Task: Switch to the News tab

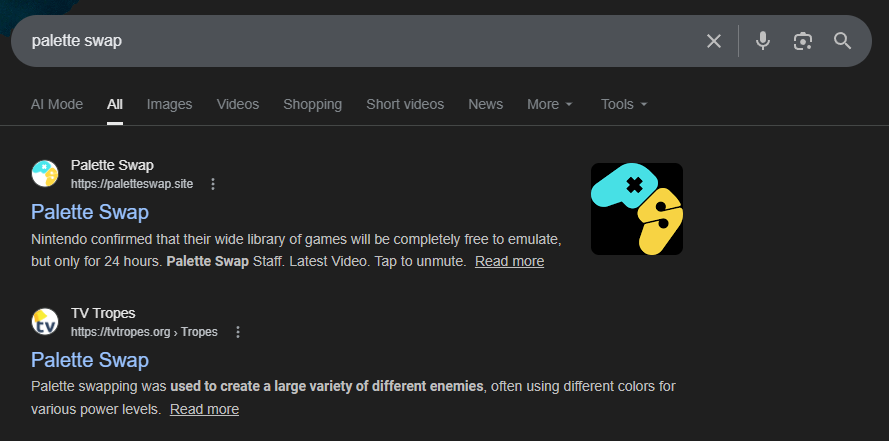Action: click(485, 104)
